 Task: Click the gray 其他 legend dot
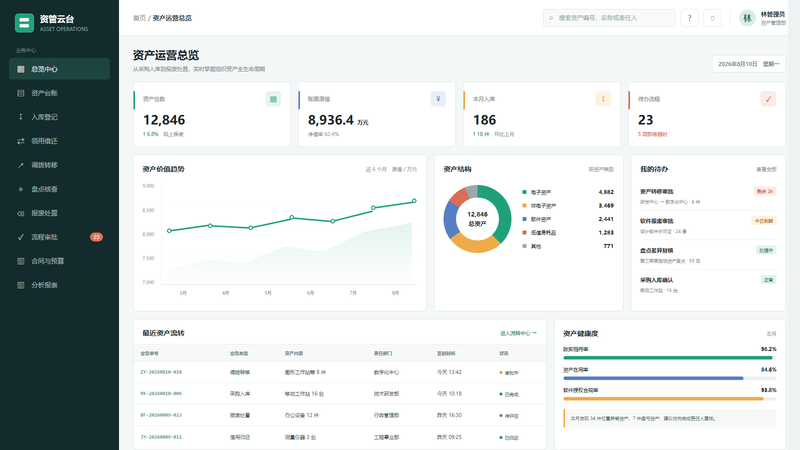click(524, 246)
